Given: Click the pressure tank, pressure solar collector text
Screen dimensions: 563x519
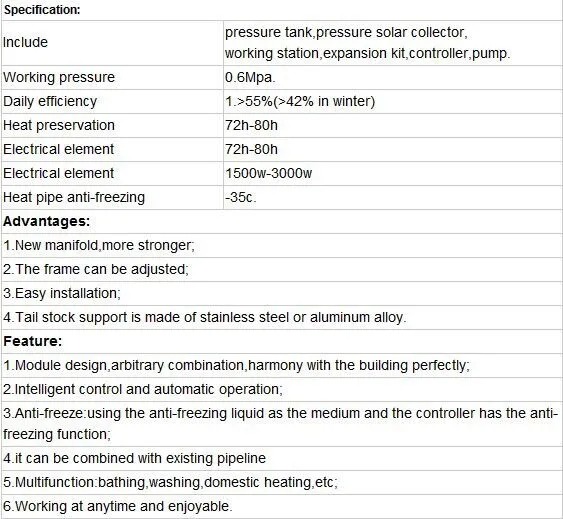Looking at the screenshot, I should [x=346, y=32].
